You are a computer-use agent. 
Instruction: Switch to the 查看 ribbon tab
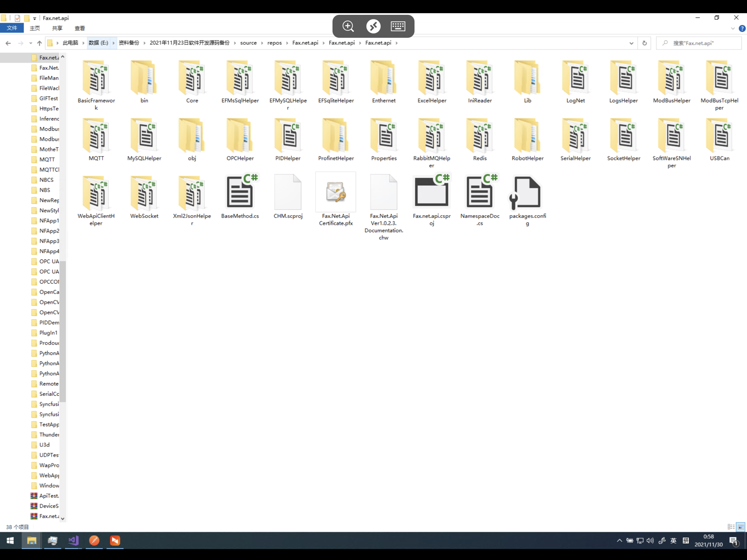pos(80,28)
